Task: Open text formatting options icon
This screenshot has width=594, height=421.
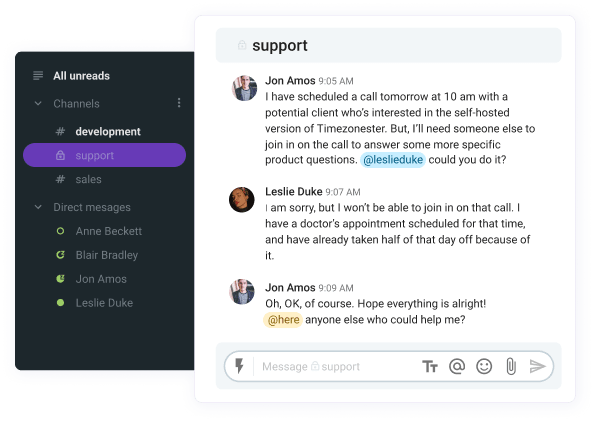Action: tap(430, 366)
